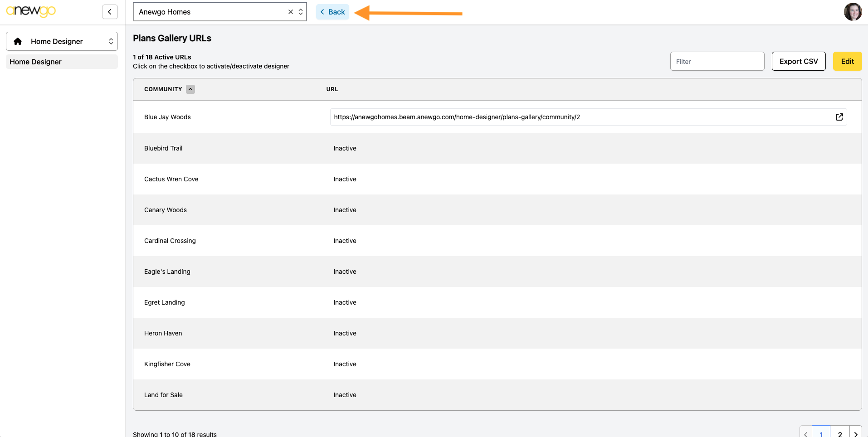Go Back to previous page
Image resolution: width=868 pixels, height=437 pixels.
click(x=332, y=12)
